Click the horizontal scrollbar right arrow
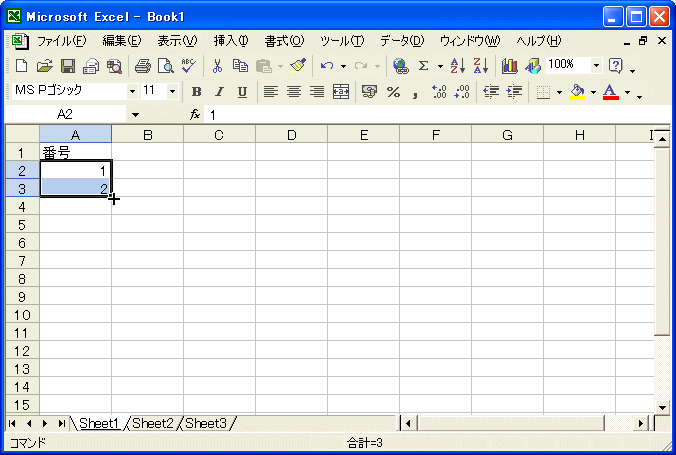The width and height of the screenshot is (676, 455). [x=641, y=424]
